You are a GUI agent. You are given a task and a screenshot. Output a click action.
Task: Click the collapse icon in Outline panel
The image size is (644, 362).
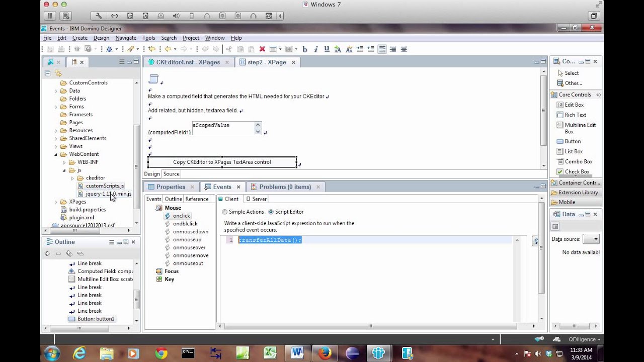[x=58, y=254]
